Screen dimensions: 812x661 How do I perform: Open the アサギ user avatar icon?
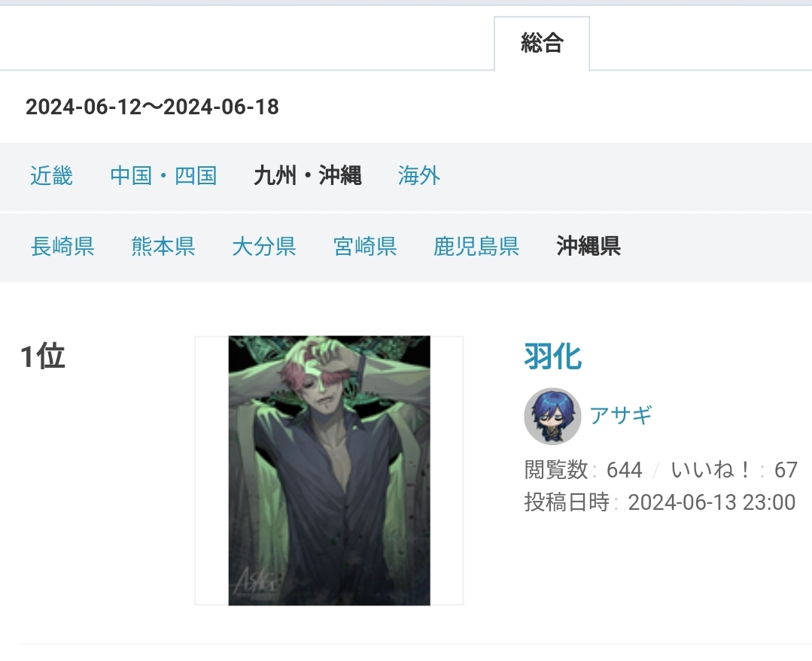(552, 416)
